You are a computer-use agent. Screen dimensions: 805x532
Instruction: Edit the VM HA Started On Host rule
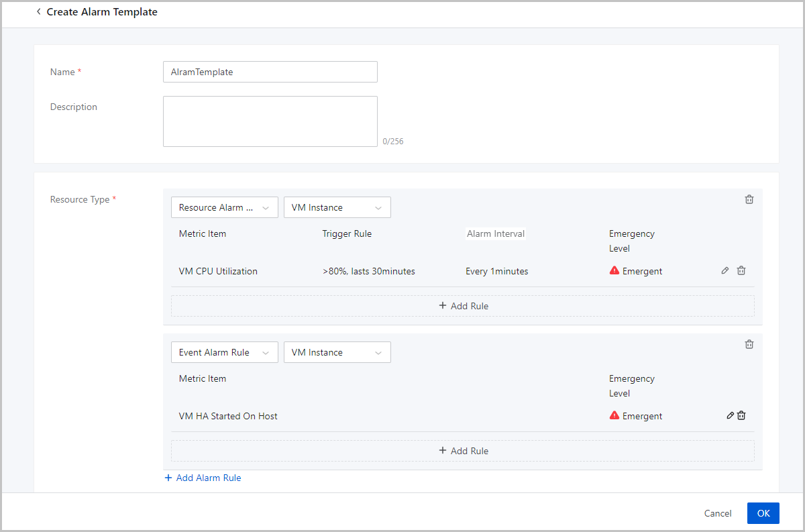coord(730,415)
